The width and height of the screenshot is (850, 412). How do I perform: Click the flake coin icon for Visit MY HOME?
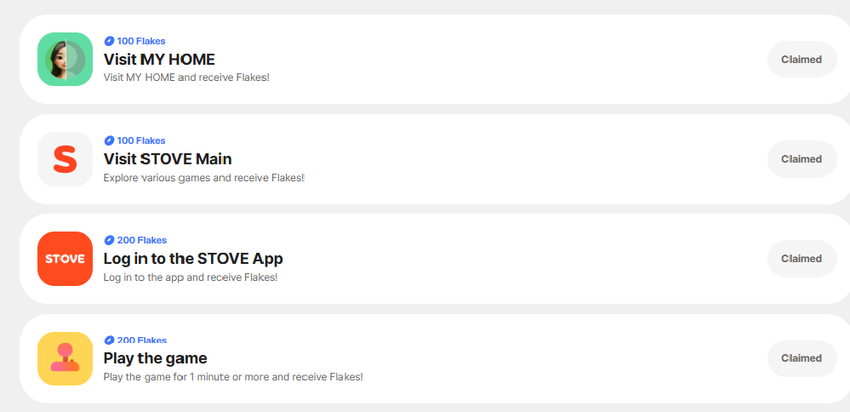[x=109, y=41]
